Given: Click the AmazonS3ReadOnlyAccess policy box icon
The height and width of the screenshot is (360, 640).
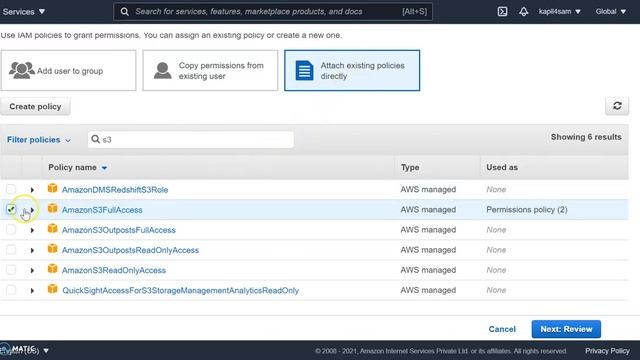Looking at the screenshot, I should pyautogui.click(x=52, y=269).
